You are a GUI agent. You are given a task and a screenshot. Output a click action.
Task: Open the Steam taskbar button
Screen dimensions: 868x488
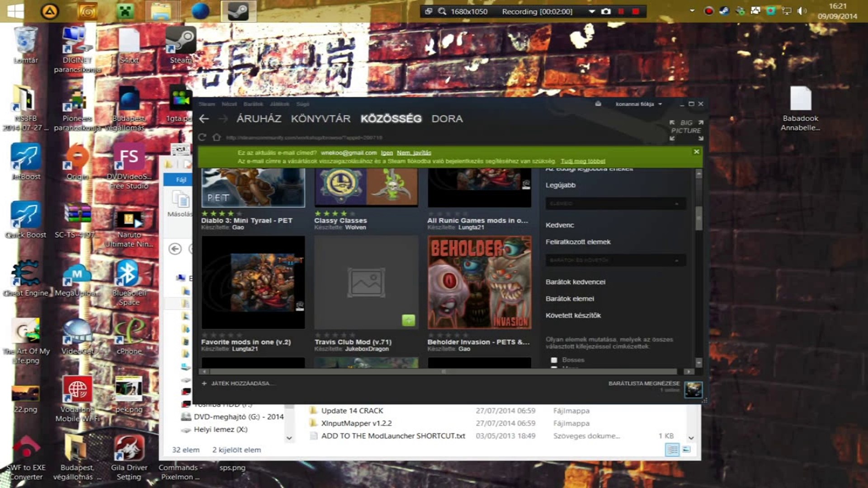(x=238, y=11)
